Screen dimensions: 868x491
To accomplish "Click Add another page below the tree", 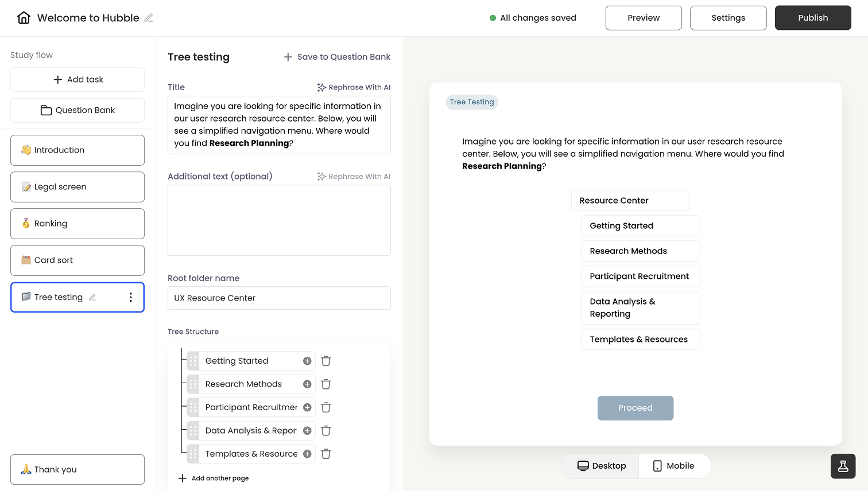I will [x=213, y=478].
